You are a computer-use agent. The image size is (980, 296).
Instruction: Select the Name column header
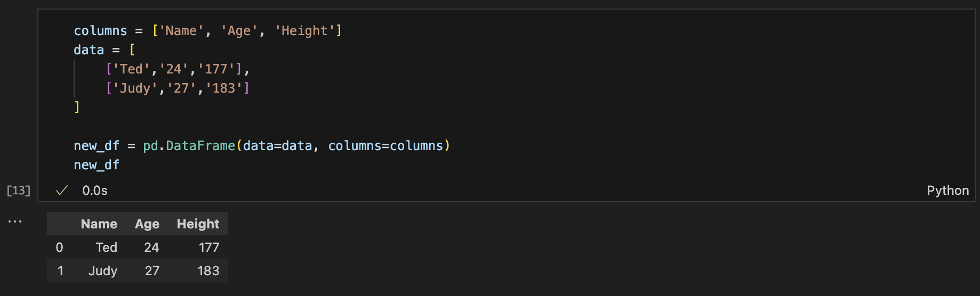[x=99, y=224]
